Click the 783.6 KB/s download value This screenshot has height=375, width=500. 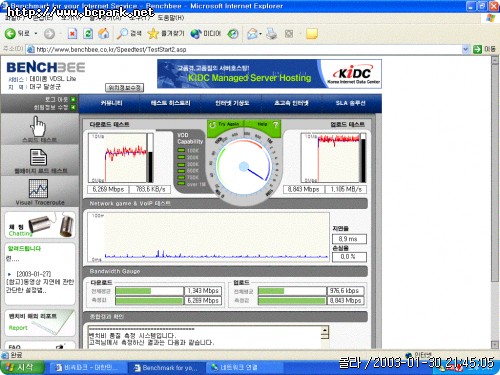pos(150,189)
